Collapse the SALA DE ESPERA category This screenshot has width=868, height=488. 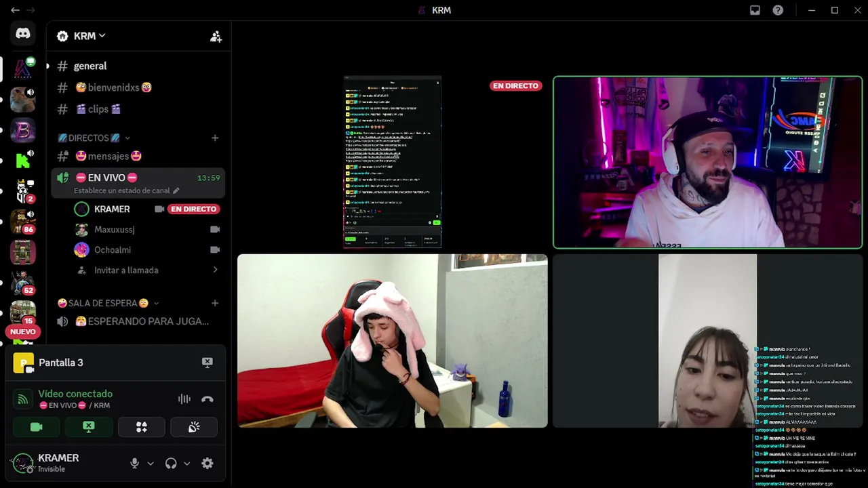[x=108, y=304]
